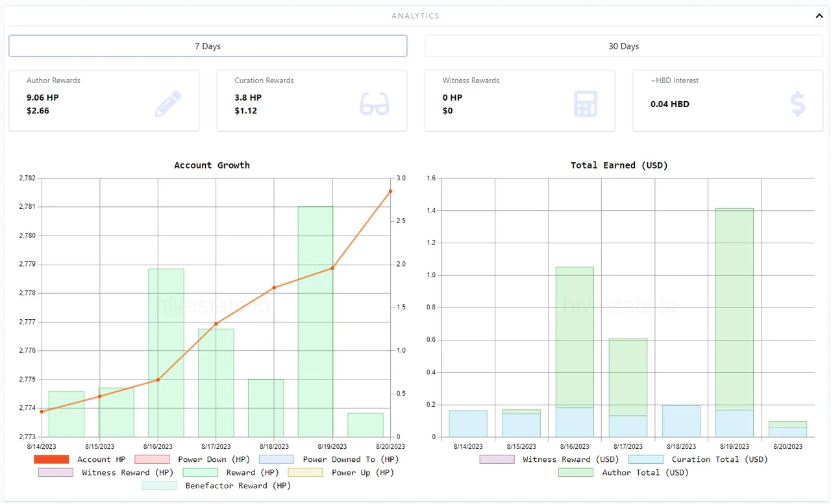Screen dimensions: 831x504
Task: Click the dollar sign icon in HBD Interest
Action: [x=797, y=104]
